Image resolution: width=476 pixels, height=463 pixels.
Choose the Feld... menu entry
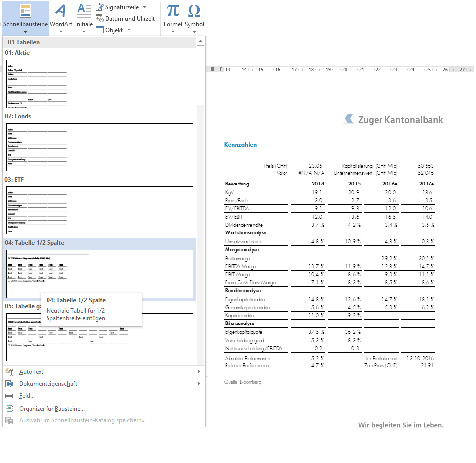(104, 396)
